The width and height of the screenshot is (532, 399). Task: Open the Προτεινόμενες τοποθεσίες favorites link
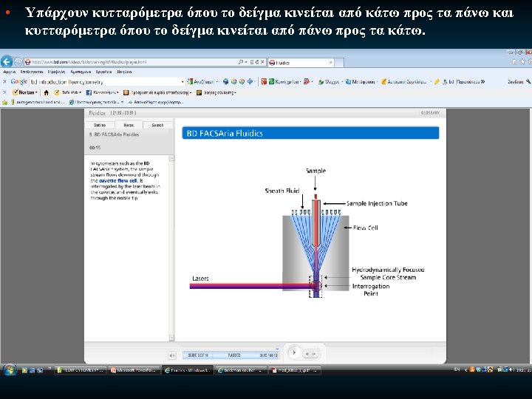point(96,102)
